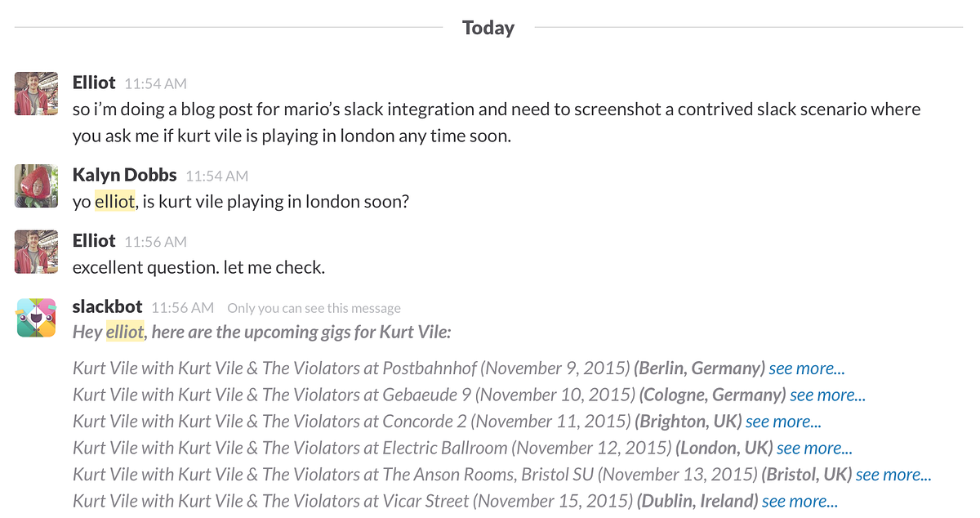Open Kalyn Dobbs' strawberry avatar
The width and height of the screenshot is (980, 518).
36,185
